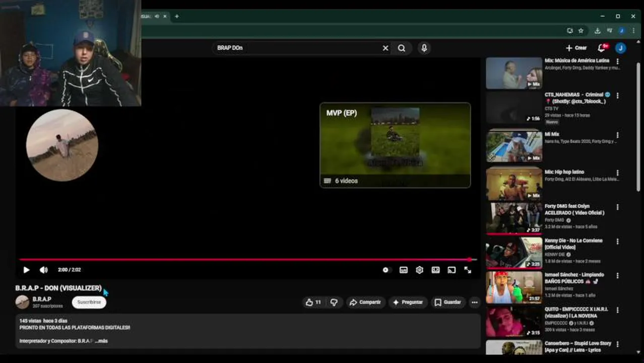
Task: Open options menu for Mi Mix
Action: [617, 135]
